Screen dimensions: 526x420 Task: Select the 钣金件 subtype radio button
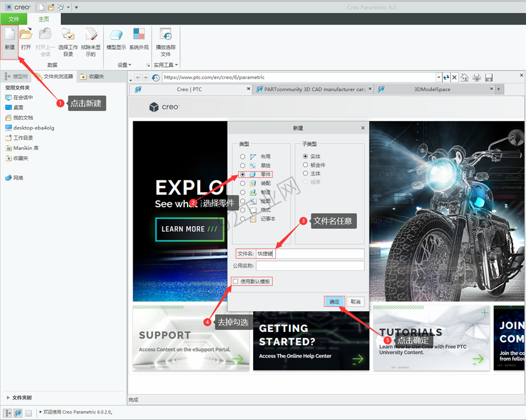(305, 165)
